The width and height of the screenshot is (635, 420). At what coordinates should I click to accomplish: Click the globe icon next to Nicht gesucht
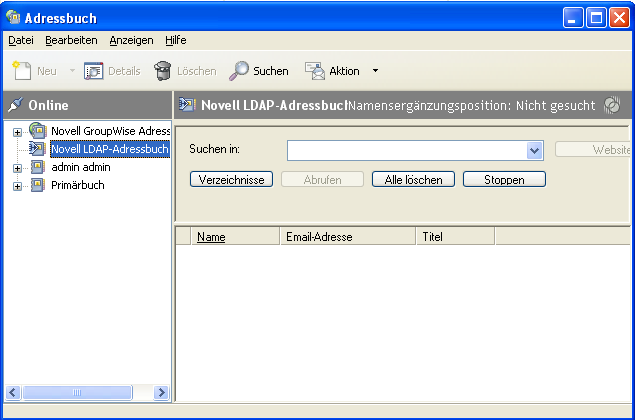tap(612, 105)
